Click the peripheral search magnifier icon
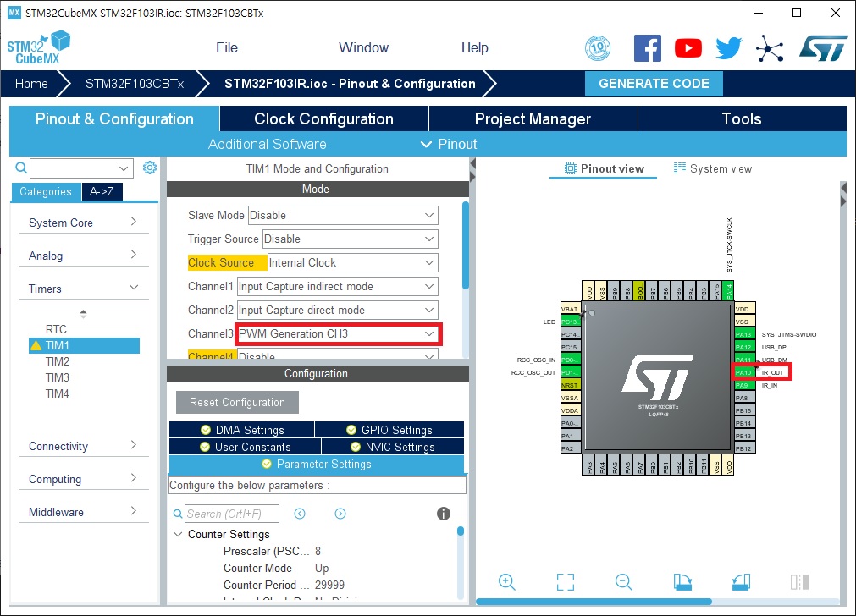The width and height of the screenshot is (856, 616). click(x=21, y=168)
